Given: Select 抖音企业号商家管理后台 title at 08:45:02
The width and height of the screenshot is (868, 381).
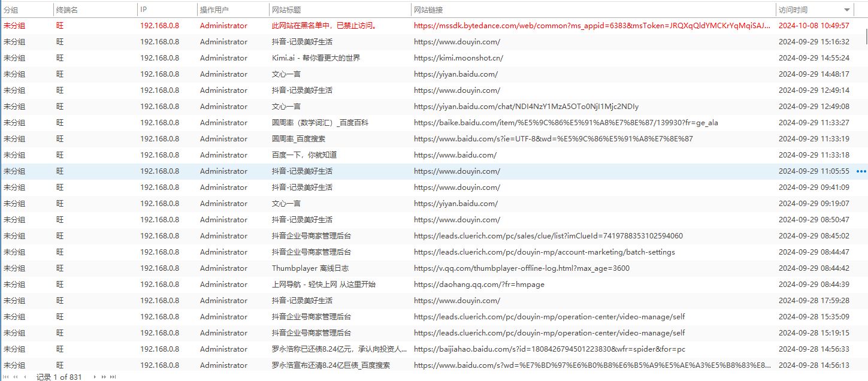Looking at the screenshot, I should pos(311,236).
